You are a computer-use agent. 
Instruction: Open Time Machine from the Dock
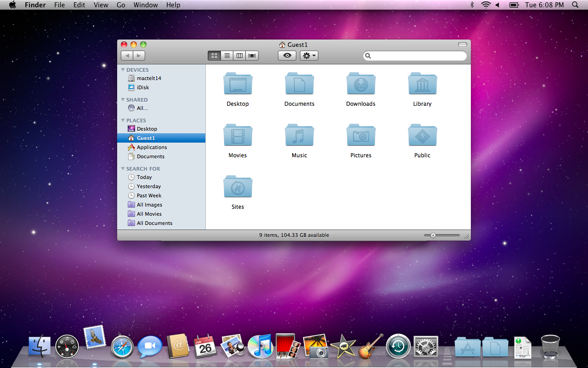(x=398, y=346)
